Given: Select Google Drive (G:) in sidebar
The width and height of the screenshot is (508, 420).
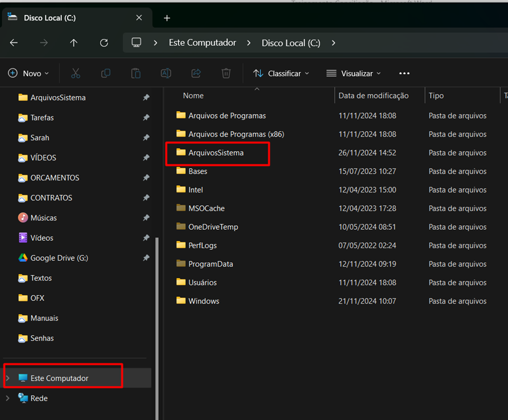Looking at the screenshot, I should pos(59,258).
